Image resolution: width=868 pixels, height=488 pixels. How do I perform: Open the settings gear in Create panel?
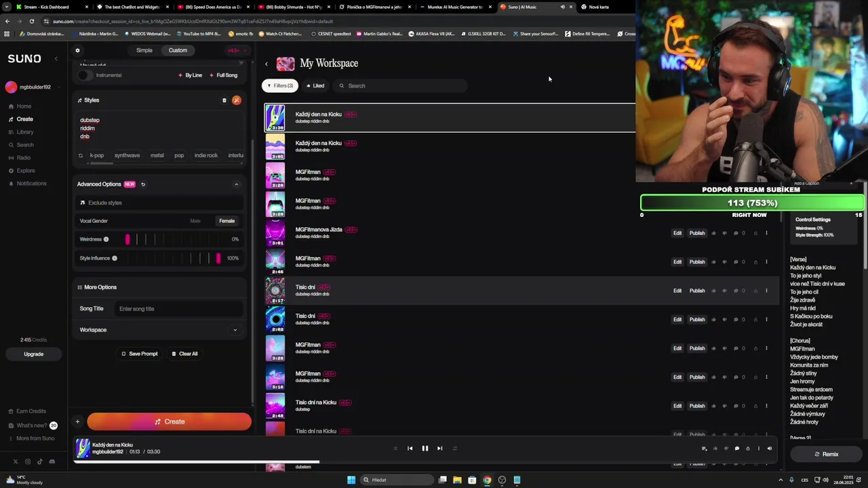tap(77, 50)
